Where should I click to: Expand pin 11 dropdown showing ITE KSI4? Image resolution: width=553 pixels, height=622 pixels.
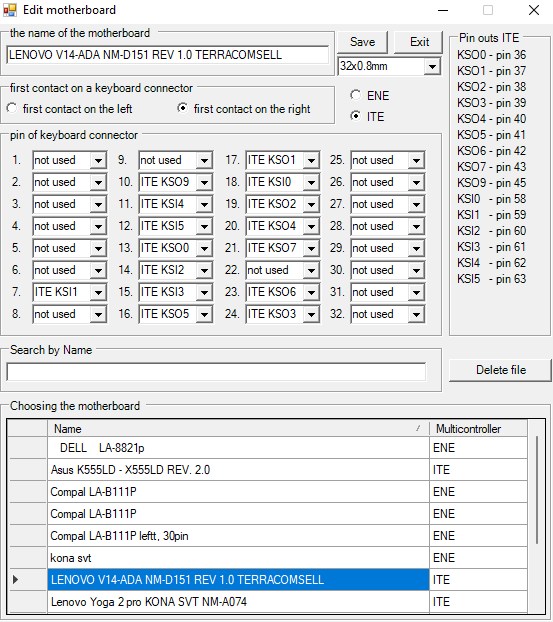[x=204, y=204]
